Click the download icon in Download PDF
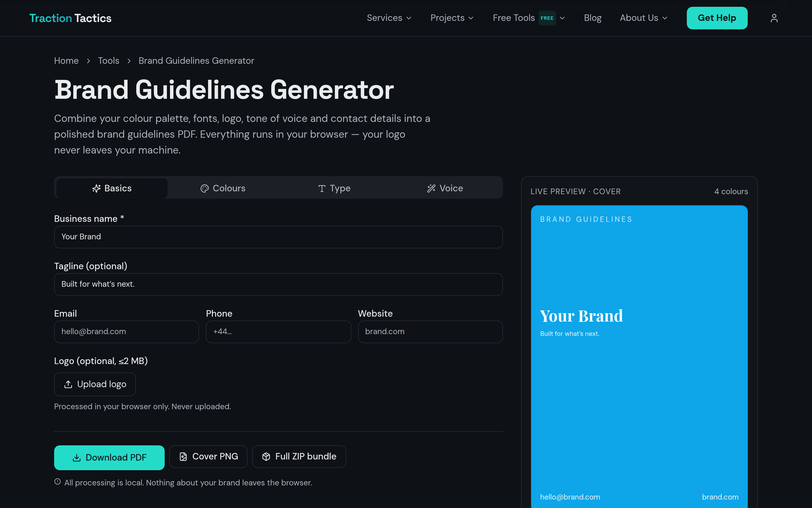812x508 pixels. click(x=76, y=457)
